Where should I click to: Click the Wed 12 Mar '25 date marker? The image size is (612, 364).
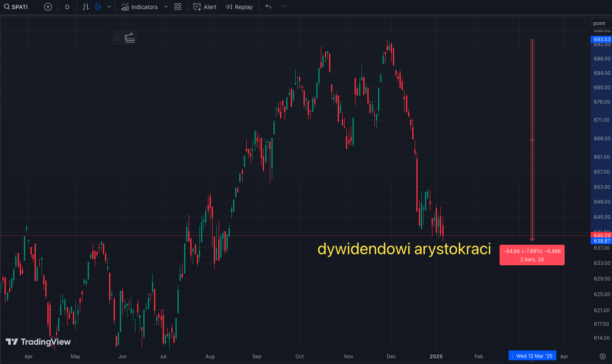coord(533,356)
